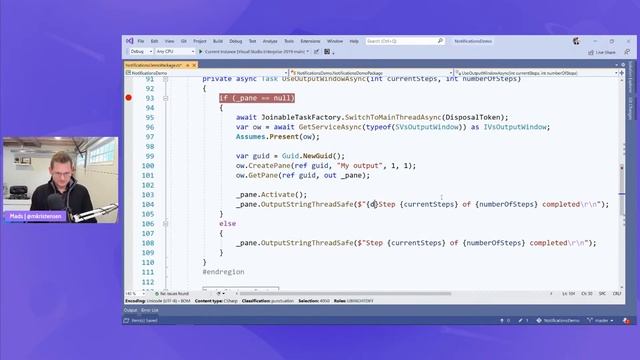
Task: Open the Project menu
Action: coord(200,41)
